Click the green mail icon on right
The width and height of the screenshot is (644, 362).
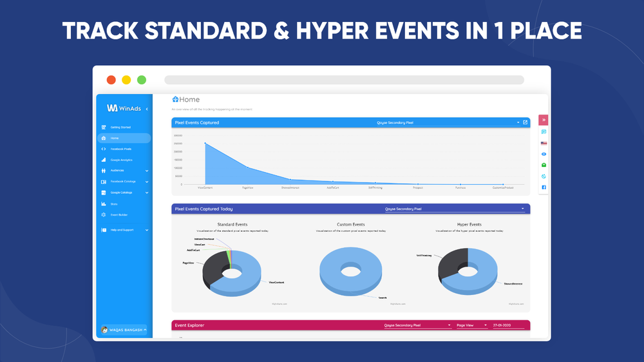[x=544, y=165]
